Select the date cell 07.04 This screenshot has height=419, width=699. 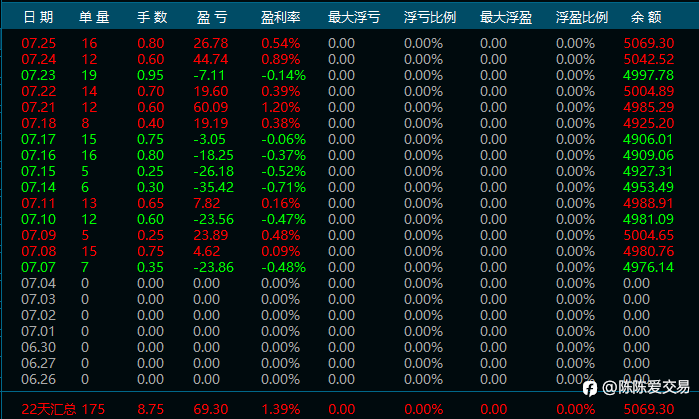[x=39, y=283]
